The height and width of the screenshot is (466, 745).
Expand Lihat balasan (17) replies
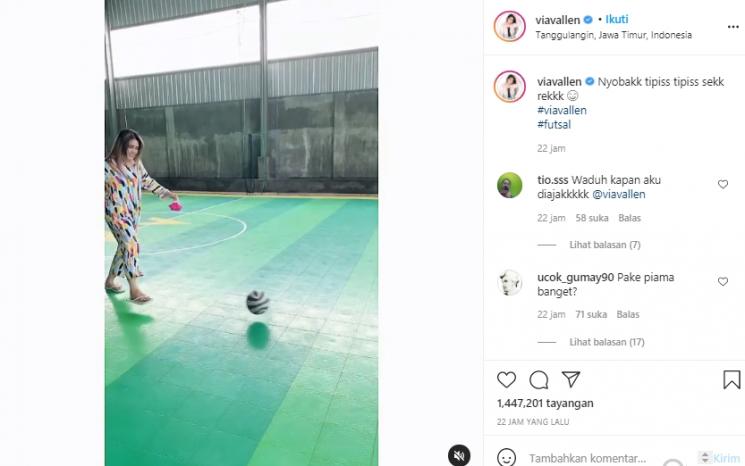[x=607, y=342]
